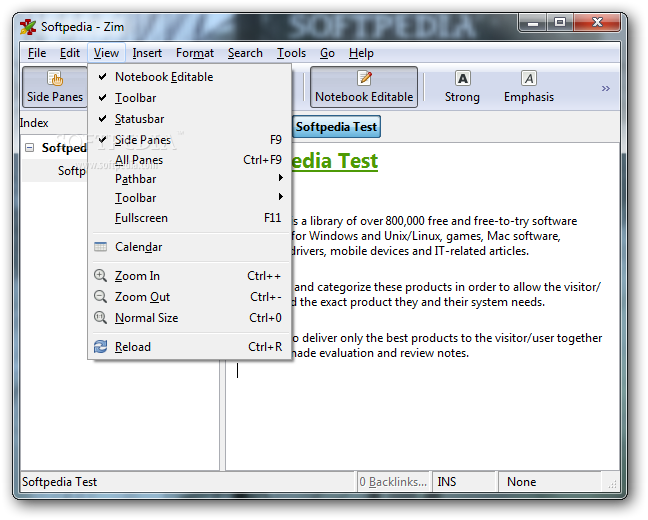Open the Format menu

pyautogui.click(x=195, y=53)
